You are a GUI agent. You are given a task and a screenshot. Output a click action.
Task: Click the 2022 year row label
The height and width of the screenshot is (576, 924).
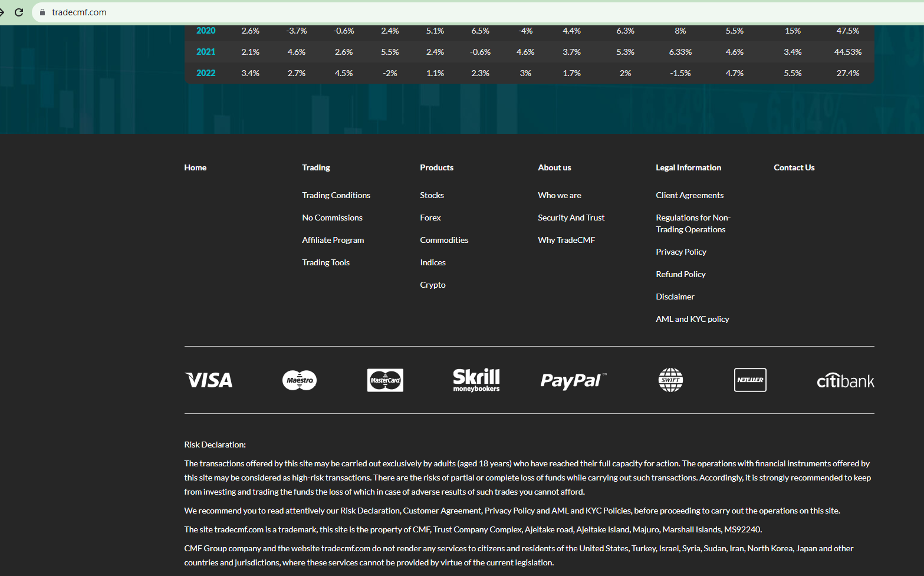(x=206, y=73)
